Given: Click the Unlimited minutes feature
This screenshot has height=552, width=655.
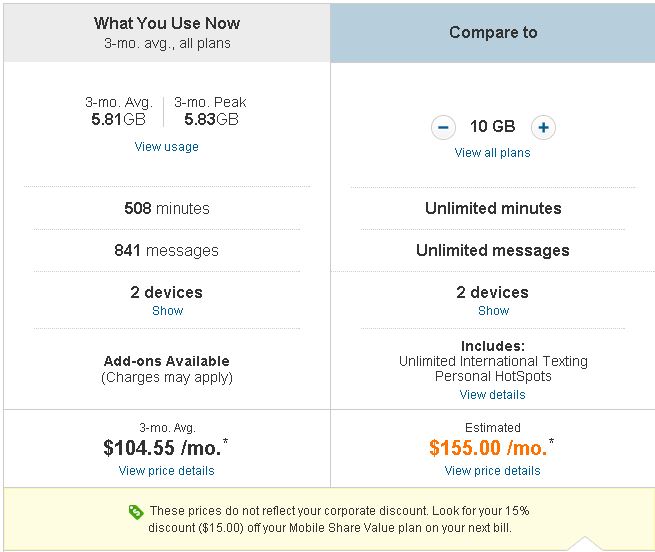Looking at the screenshot, I should tap(493, 208).
